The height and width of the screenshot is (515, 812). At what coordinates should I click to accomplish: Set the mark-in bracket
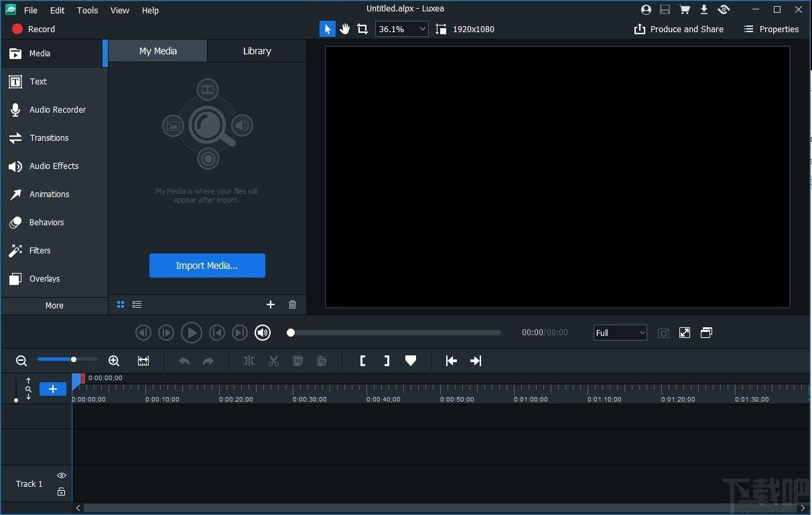362,361
